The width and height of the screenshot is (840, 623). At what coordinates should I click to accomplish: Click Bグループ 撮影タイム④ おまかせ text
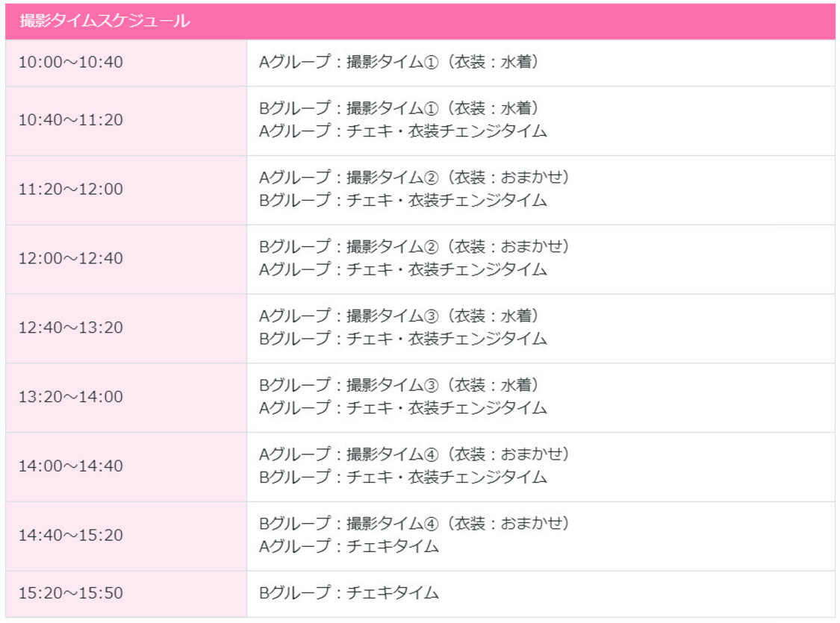tap(414, 525)
